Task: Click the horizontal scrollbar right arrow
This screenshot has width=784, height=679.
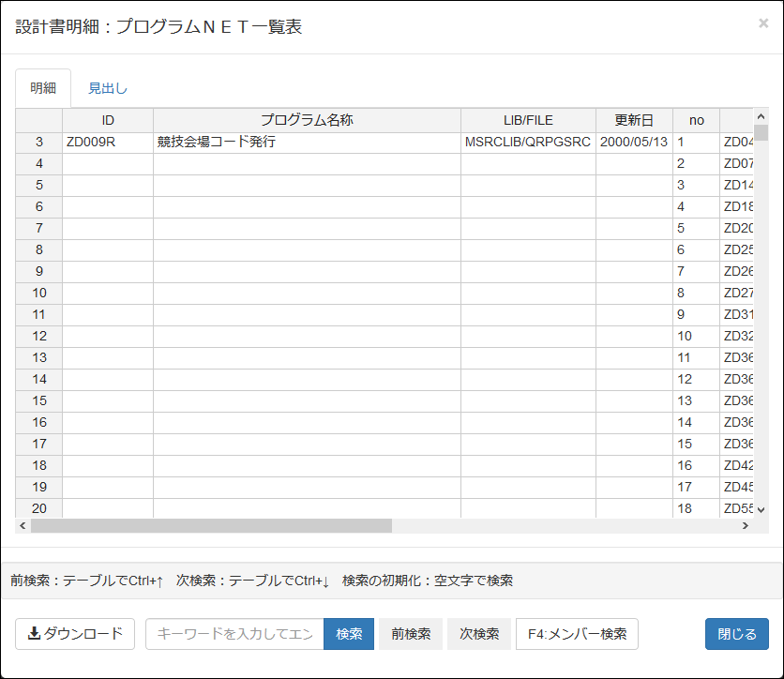Action: coord(746,525)
